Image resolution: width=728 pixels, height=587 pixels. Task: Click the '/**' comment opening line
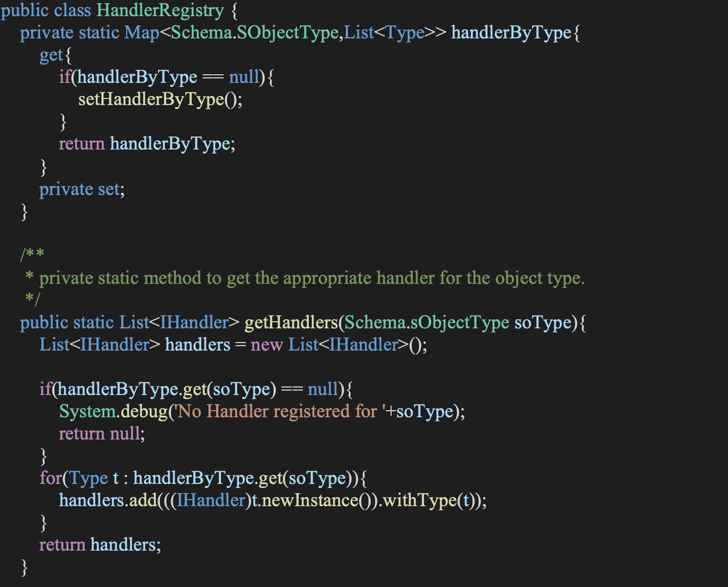pos(32,254)
